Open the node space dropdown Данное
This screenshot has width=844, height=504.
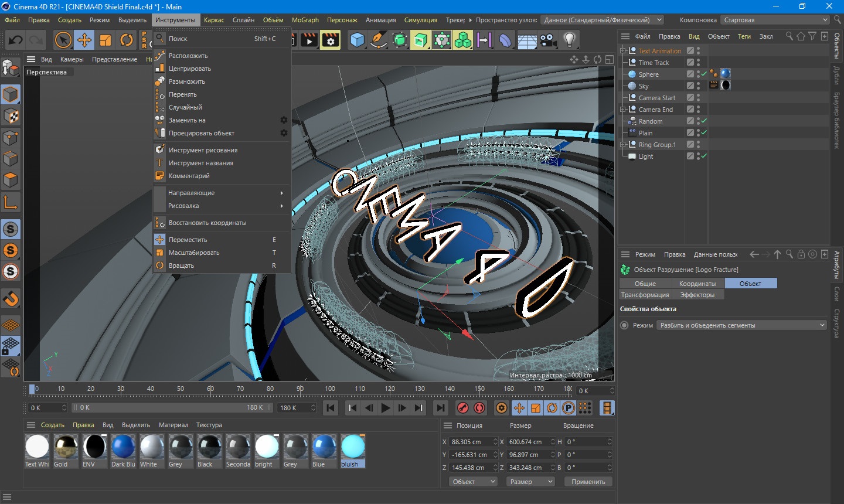(602, 20)
